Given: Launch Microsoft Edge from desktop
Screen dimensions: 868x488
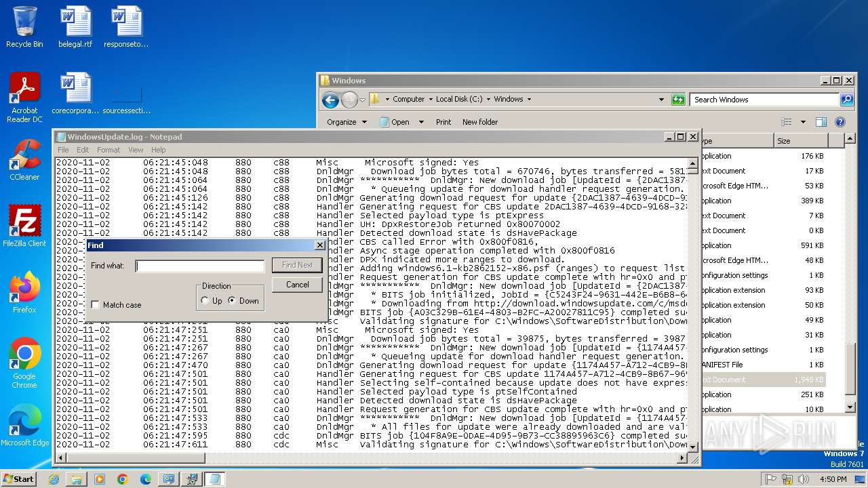Looking at the screenshot, I should pyautogui.click(x=24, y=426).
